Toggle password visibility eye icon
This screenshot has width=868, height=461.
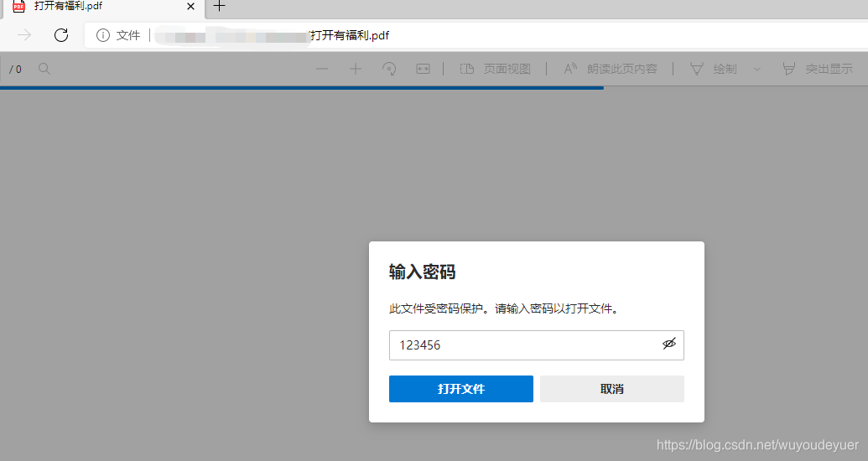pos(669,344)
